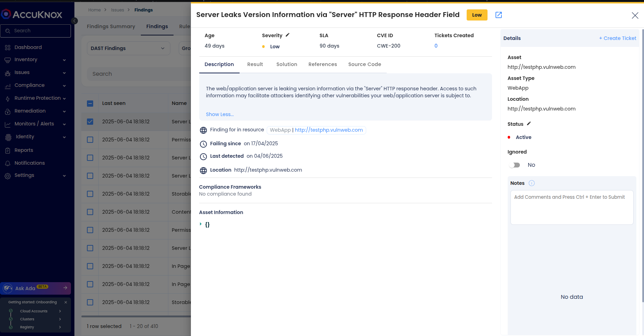
Task: Click Show Less in description
Action: 219,114
